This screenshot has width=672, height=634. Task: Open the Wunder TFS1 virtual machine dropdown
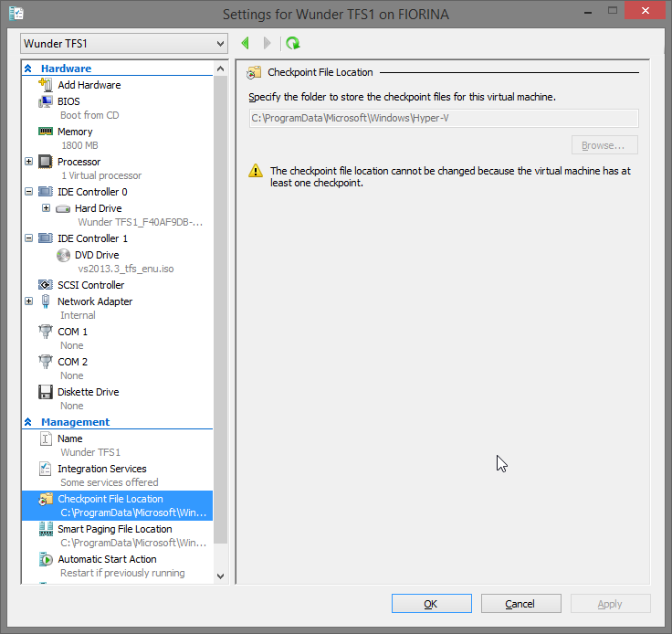coord(124,44)
